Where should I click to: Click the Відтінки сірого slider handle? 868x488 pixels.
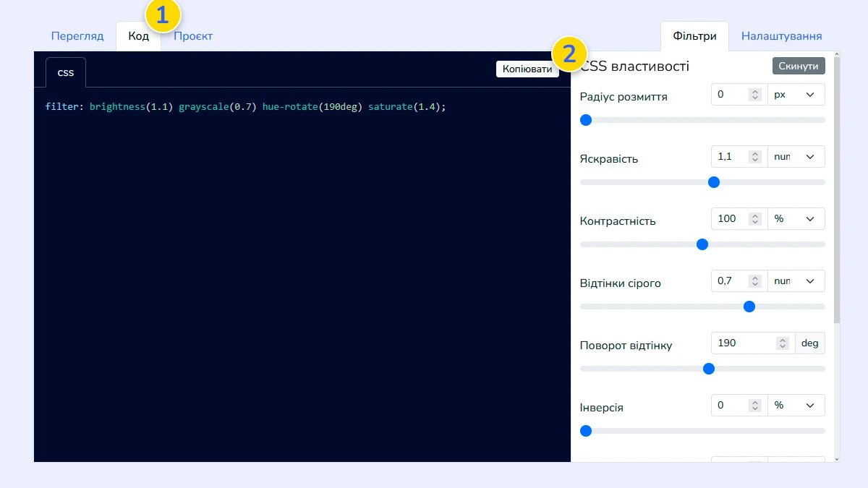pos(749,307)
